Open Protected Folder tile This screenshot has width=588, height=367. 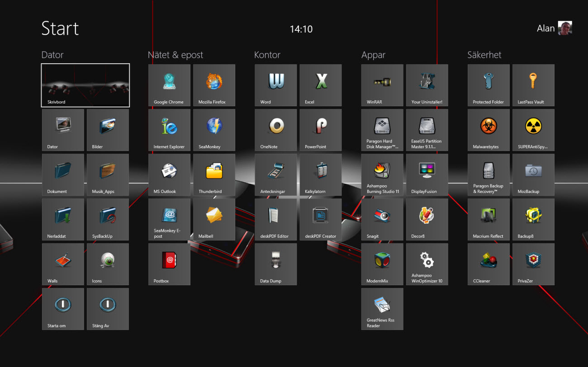point(488,85)
